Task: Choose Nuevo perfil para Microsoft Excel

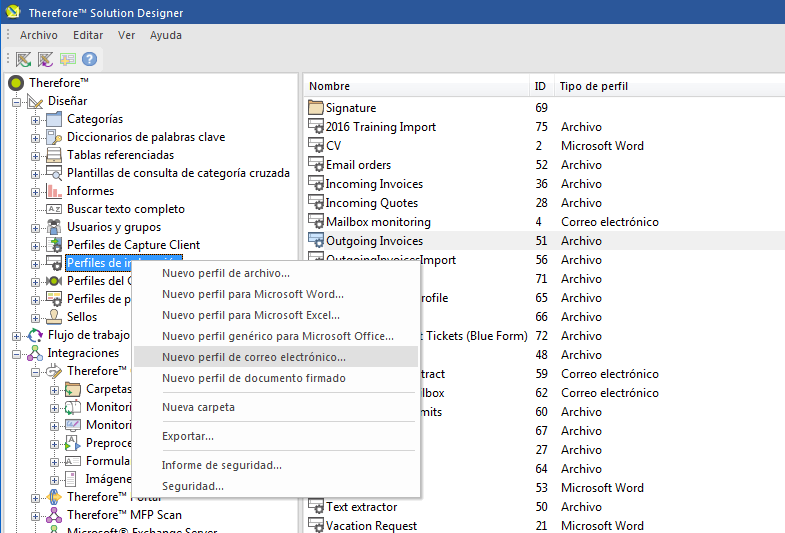Action: (x=276, y=315)
